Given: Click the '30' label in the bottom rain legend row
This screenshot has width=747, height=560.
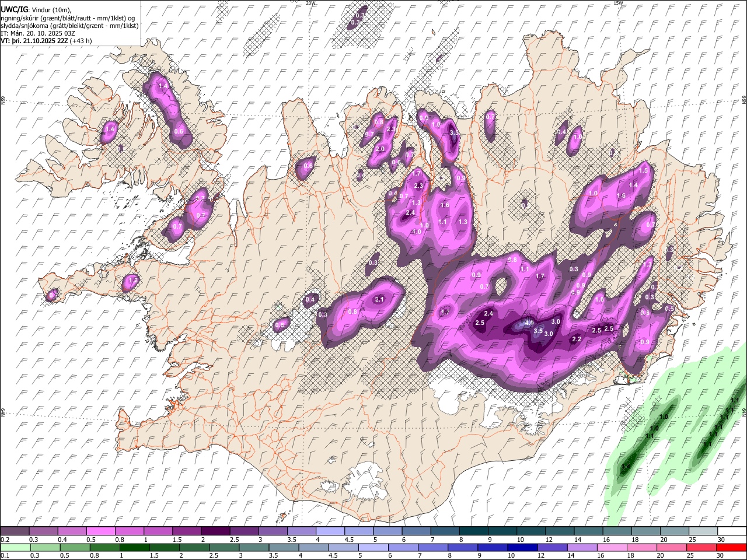Looking at the screenshot, I should tap(721, 555).
